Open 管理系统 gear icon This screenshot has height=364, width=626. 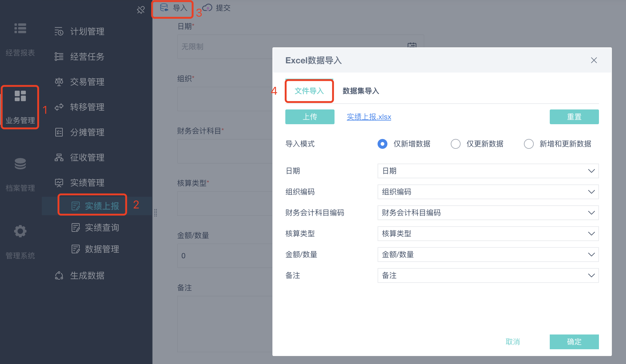coord(20,231)
